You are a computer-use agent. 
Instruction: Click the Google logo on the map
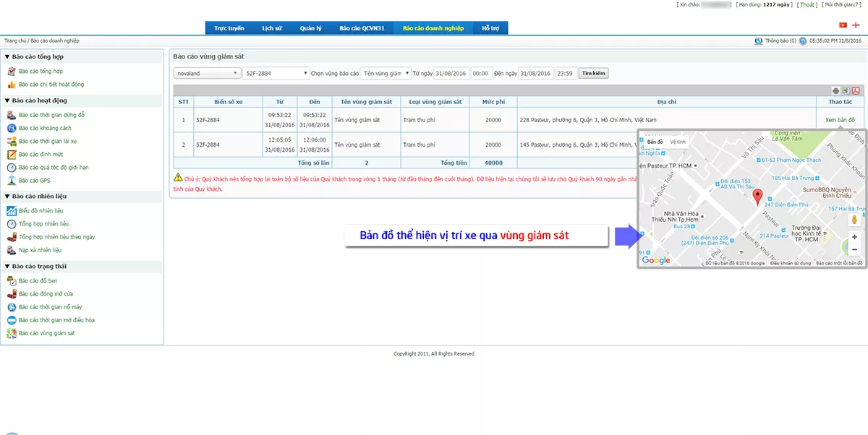(x=656, y=260)
